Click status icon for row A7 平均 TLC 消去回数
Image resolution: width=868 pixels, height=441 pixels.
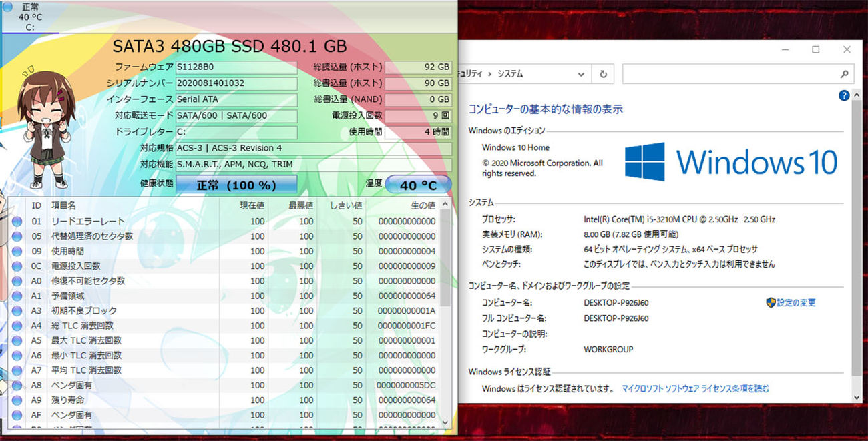tap(17, 370)
